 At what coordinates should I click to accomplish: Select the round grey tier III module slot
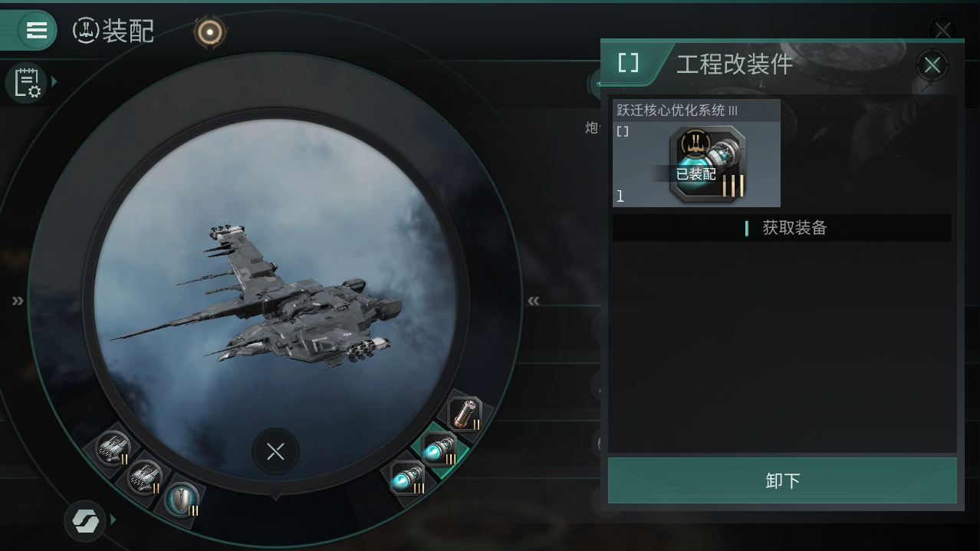pos(182,499)
